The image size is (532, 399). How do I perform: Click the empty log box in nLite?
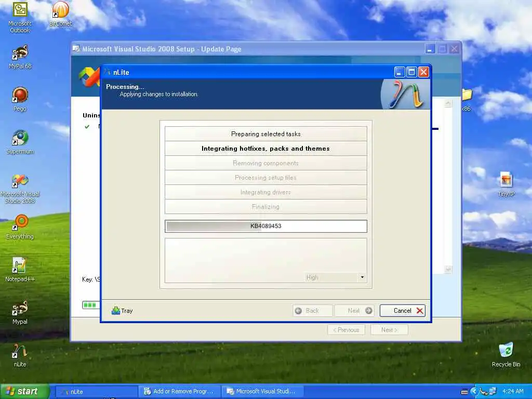coord(266,260)
